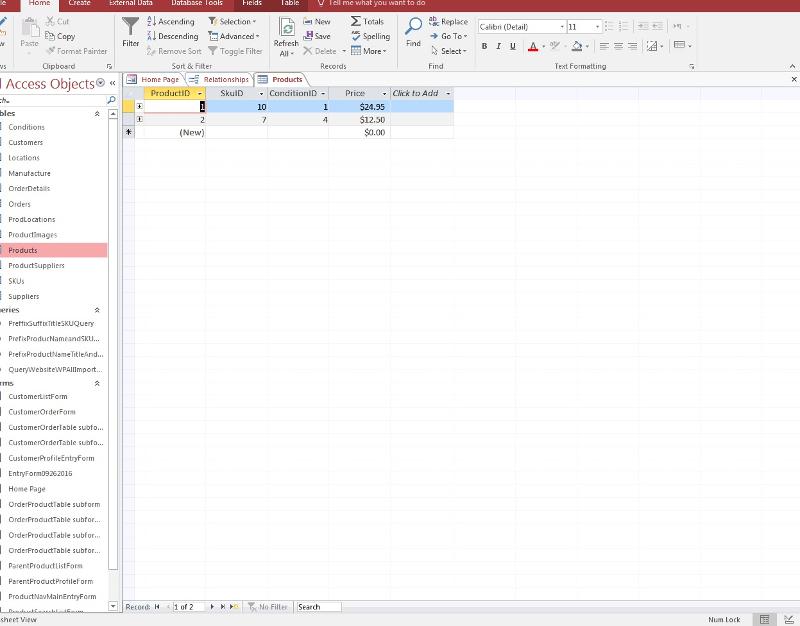
Task: Expand the first record's subdatasheet
Action: click(x=139, y=106)
